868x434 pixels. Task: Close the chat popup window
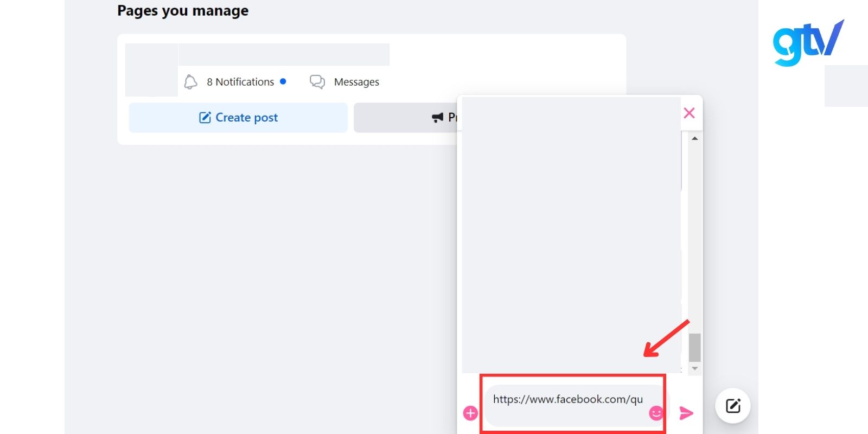coord(689,113)
